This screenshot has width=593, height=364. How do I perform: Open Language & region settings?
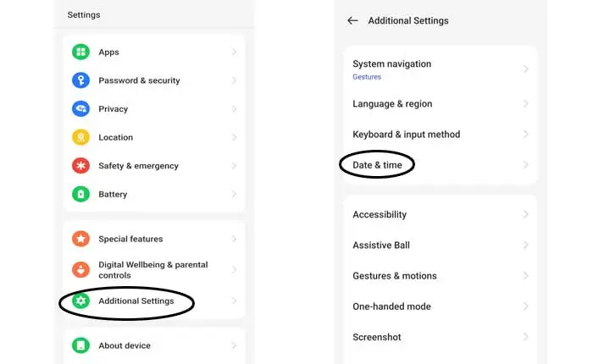coord(392,104)
